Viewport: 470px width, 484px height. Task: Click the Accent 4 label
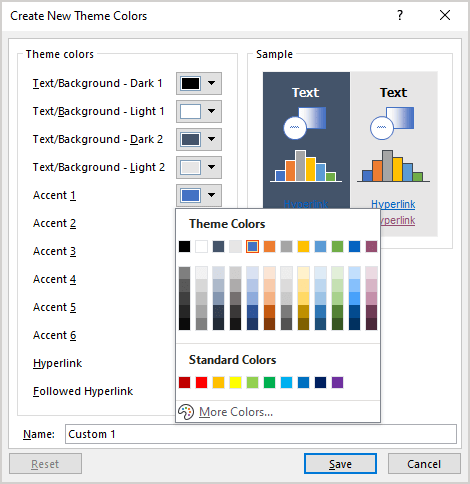54,279
